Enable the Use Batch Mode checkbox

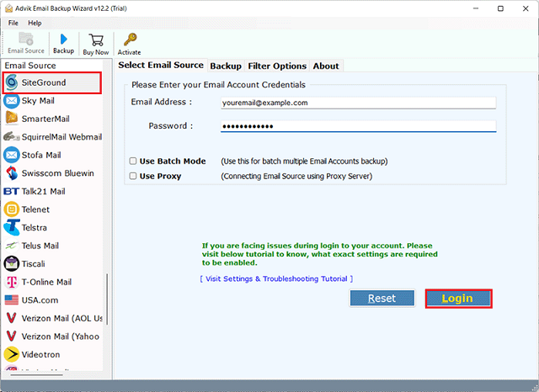(x=133, y=161)
